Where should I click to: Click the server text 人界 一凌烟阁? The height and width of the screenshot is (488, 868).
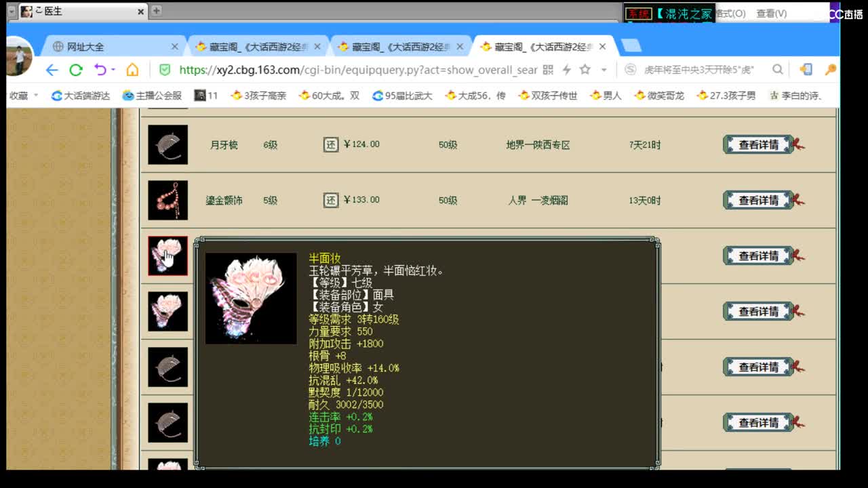click(538, 201)
